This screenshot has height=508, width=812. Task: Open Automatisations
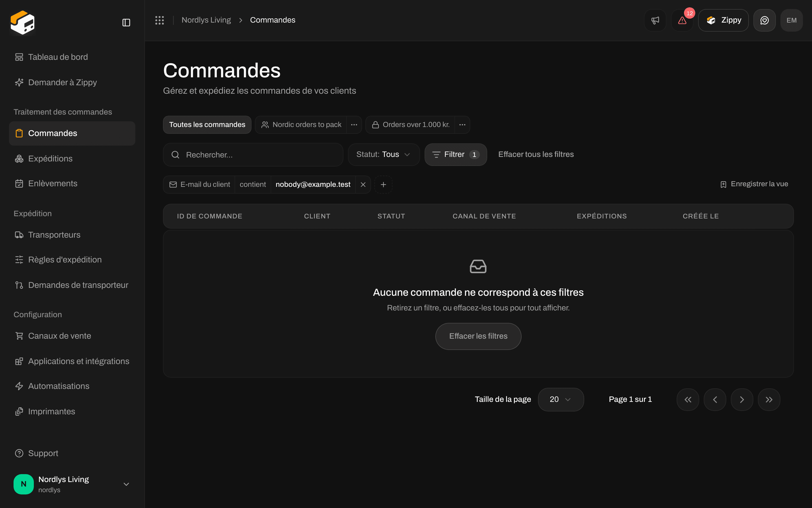72,386
